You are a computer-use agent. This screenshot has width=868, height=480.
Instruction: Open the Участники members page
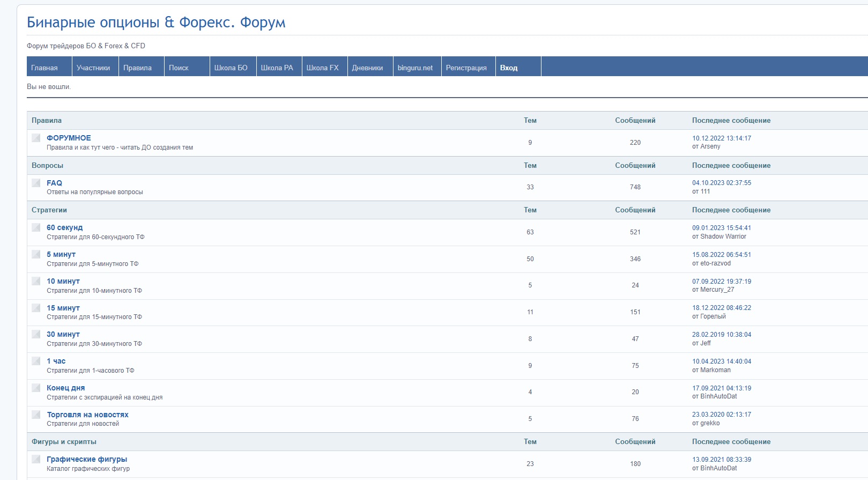(x=95, y=67)
